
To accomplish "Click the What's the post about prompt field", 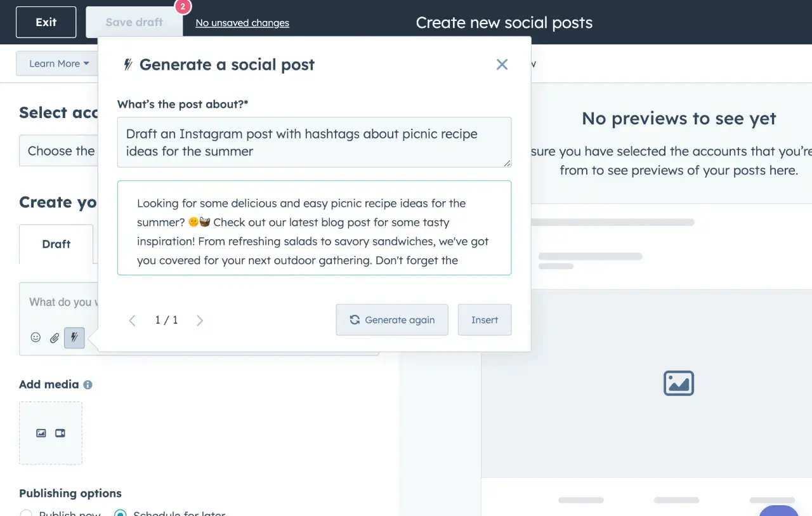I will 314,142.
